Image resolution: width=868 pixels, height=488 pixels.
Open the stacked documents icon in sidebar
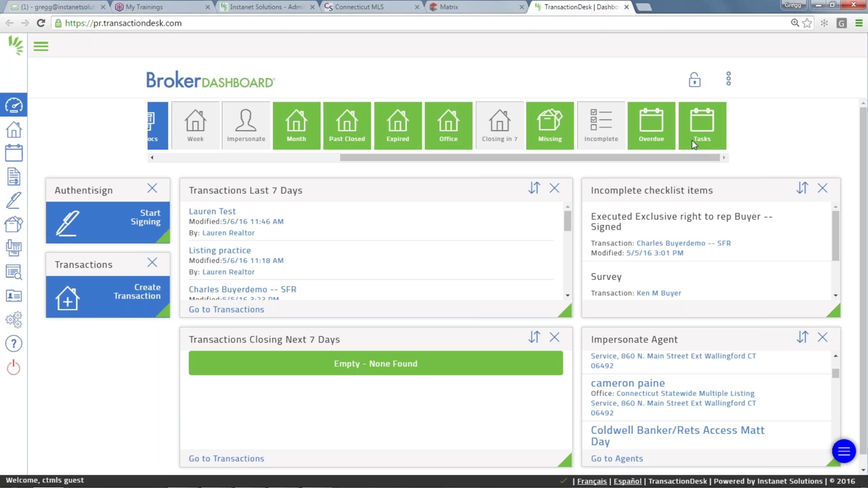tap(14, 248)
